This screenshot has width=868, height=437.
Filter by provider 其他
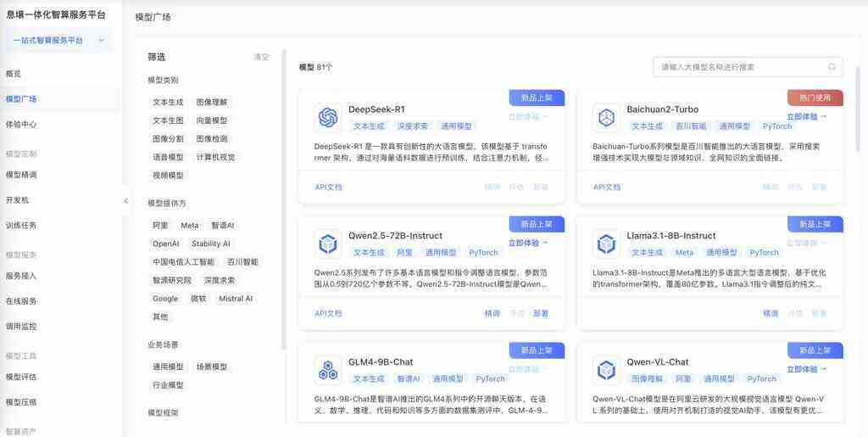point(160,317)
